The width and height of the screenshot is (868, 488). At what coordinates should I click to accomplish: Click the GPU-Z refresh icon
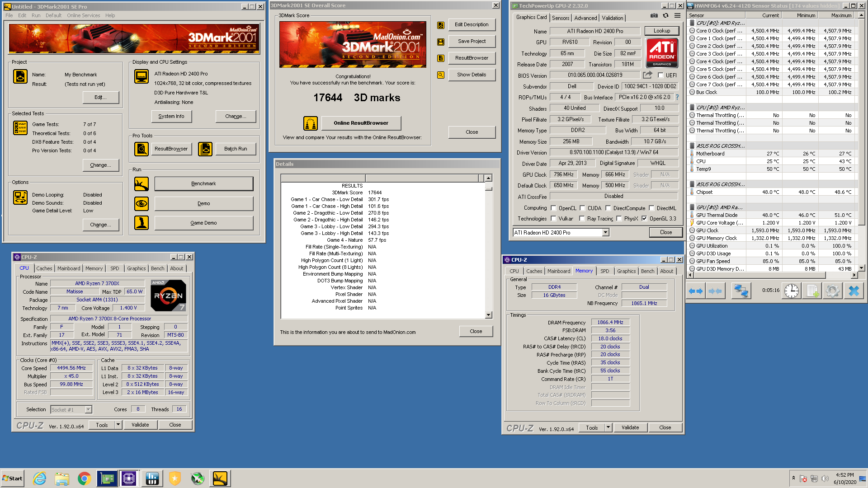click(x=665, y=15)
